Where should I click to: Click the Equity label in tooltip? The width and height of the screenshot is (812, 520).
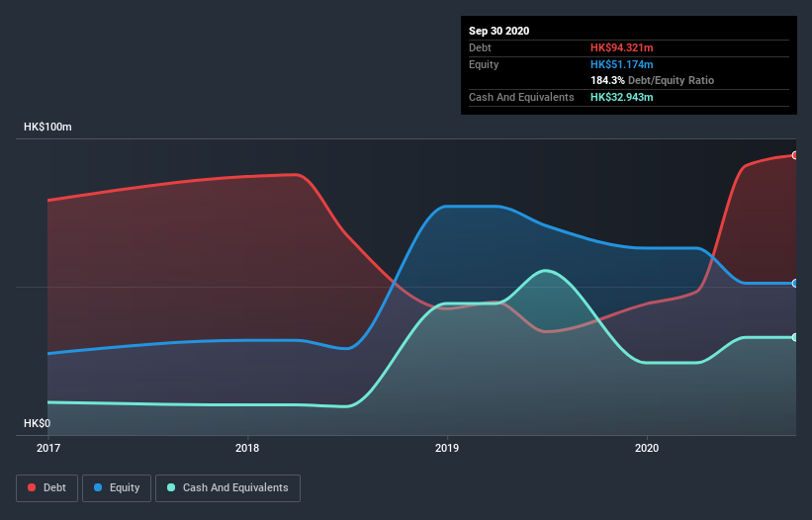pos(484,64)
